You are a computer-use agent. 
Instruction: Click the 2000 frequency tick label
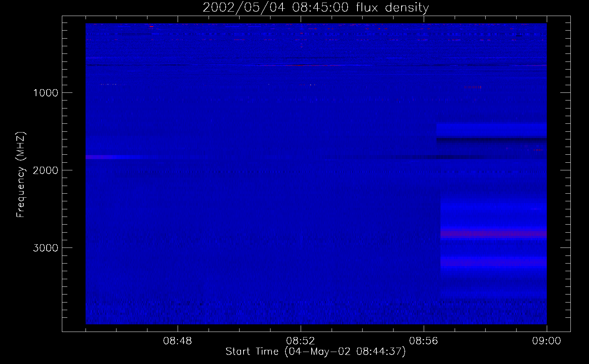point(46,170)
